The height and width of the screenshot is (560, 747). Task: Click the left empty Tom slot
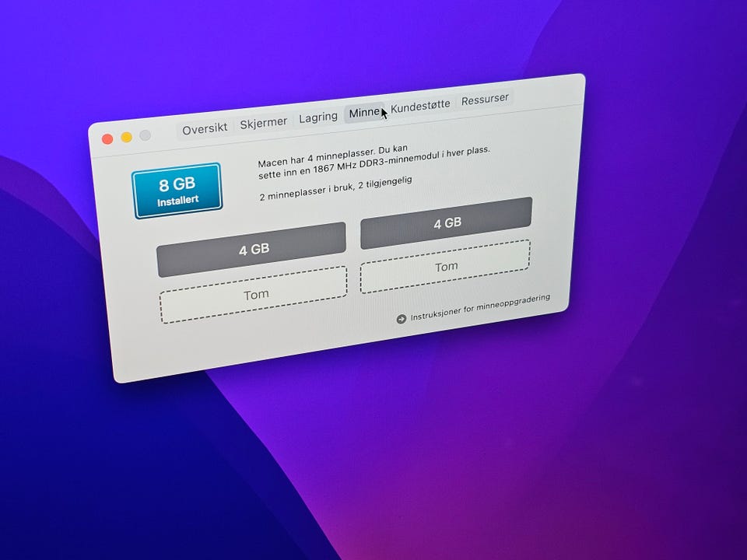(x=254, y=295)
